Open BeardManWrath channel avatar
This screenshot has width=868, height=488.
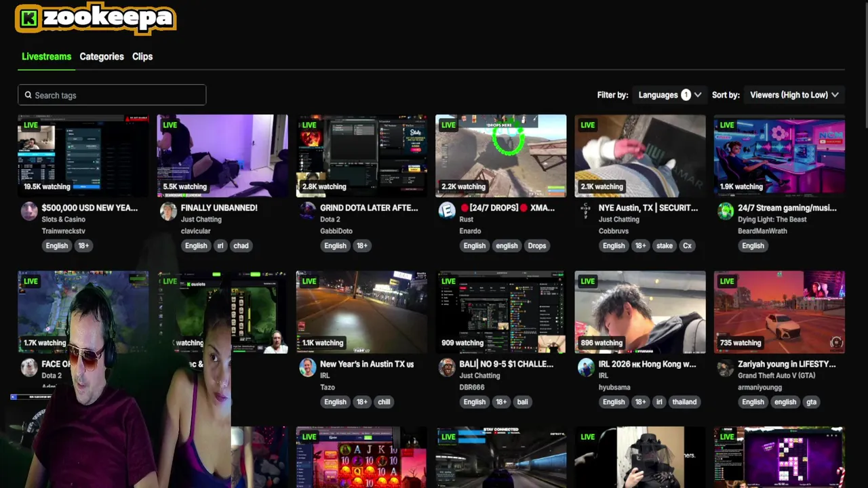click(726, 211)
